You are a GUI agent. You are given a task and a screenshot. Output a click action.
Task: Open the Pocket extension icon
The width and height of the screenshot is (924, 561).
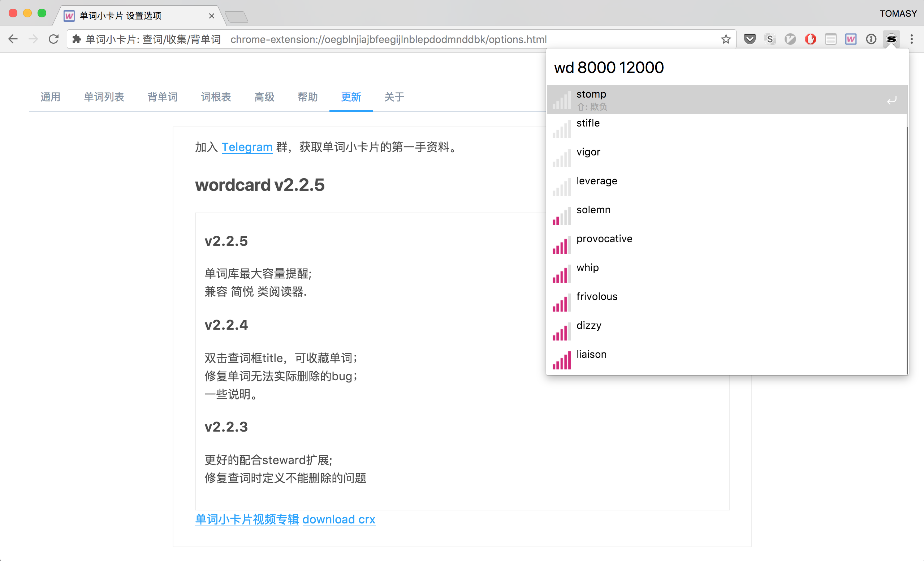click(x=750, y=39)
